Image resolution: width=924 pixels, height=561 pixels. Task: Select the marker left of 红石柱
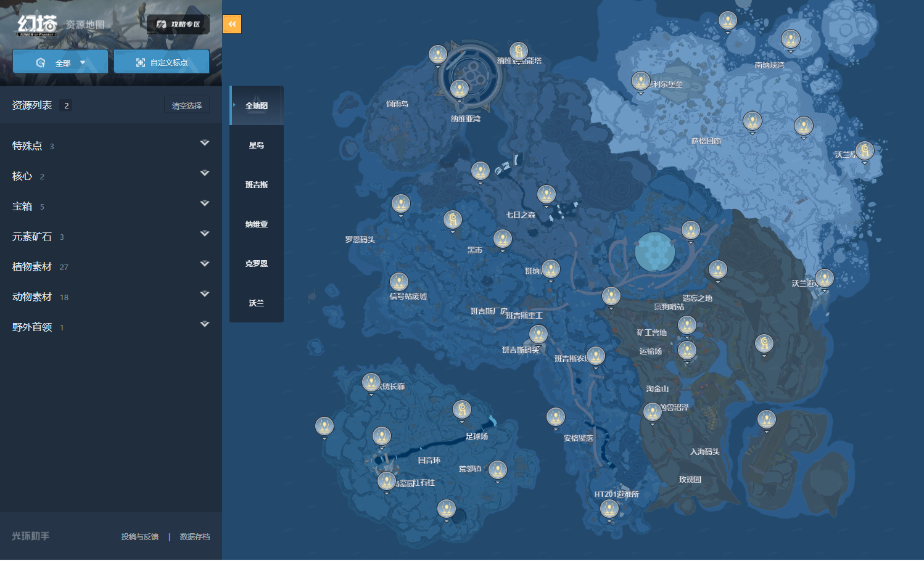point(387,482)
